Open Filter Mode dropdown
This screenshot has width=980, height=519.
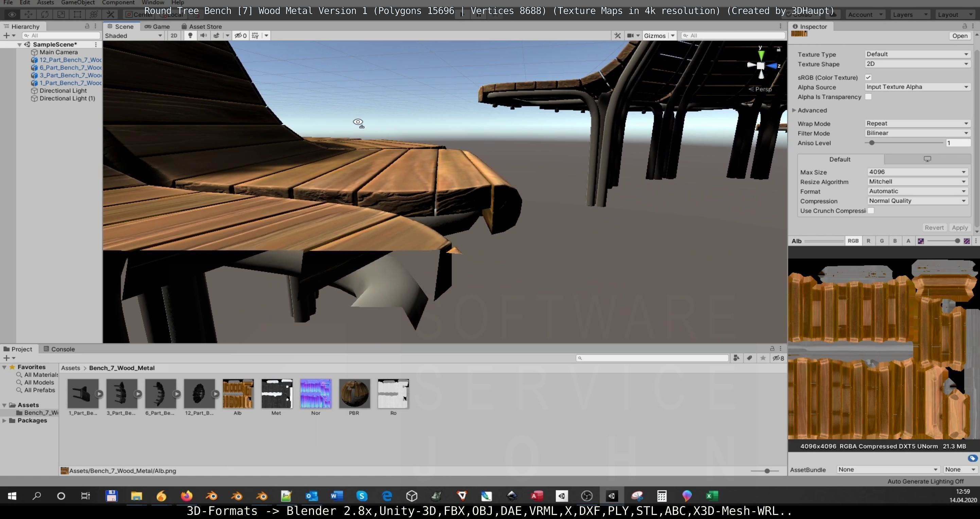(917, 133)
